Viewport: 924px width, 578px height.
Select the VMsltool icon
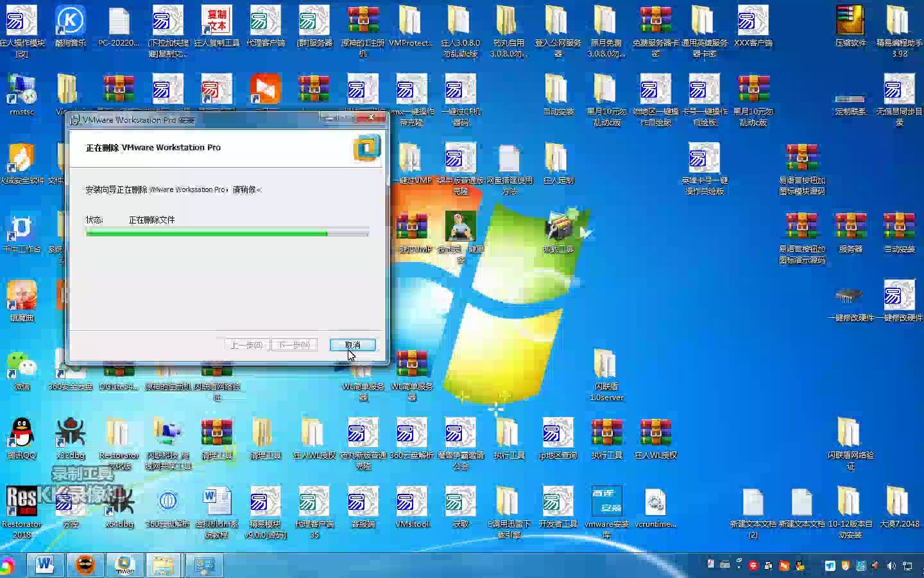click(411, 508)
